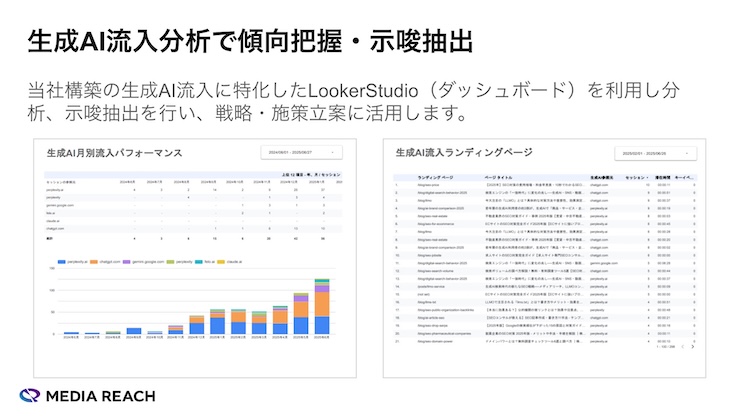The image size is (740, 416).
Task: Click the slide heading 生成AI流入分析で傾向把握・示唆抽出
Action: click(250, 41)
